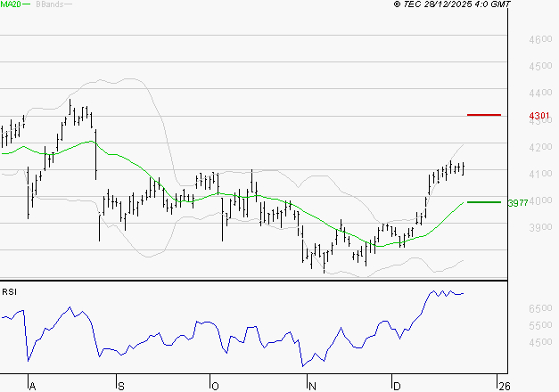This screenshot has height=392, width=559.
Task: Click the 26 year marker on time axis
Action: click(505, 387)
